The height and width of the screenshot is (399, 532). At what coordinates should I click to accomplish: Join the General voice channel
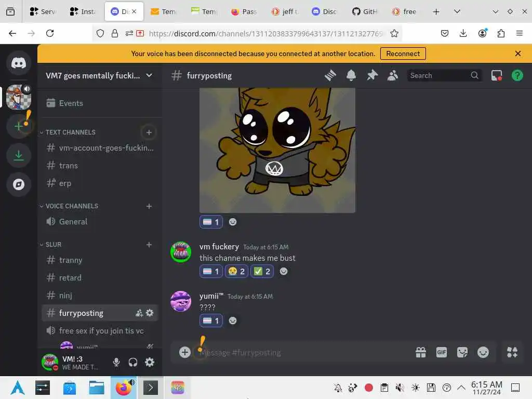(x=100, y=221)
